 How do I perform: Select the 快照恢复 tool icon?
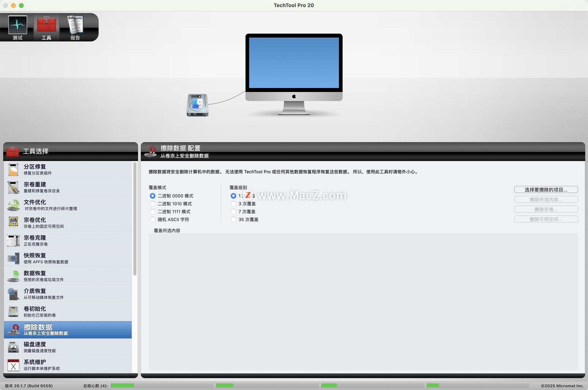click(x=13, y=258)
